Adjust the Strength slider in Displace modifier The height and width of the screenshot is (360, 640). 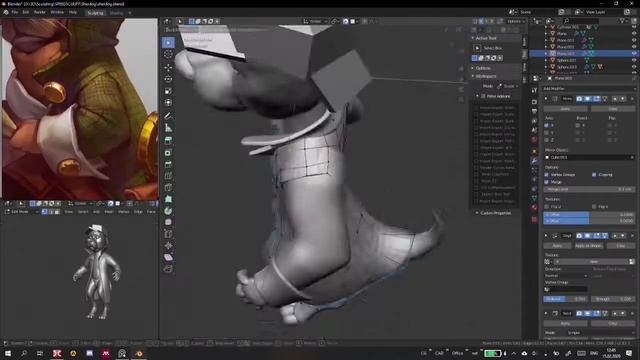[x=613, y=299]
